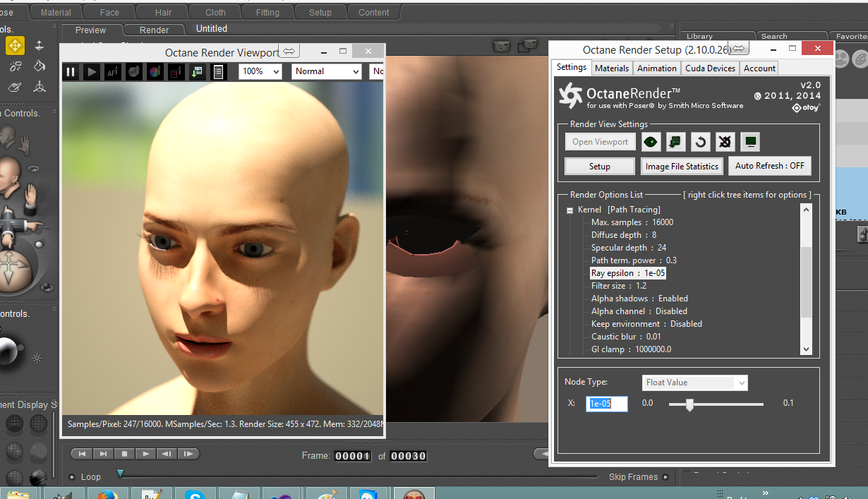Click the green export arrow icon in Render View Settings
The height and width of the screenshot is (499, 868).
click(675, 142)
